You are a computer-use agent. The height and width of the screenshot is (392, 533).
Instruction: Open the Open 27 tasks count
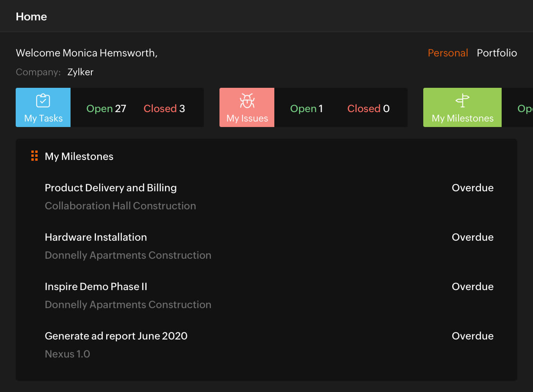pyautogui.click(x=106, y=109)
